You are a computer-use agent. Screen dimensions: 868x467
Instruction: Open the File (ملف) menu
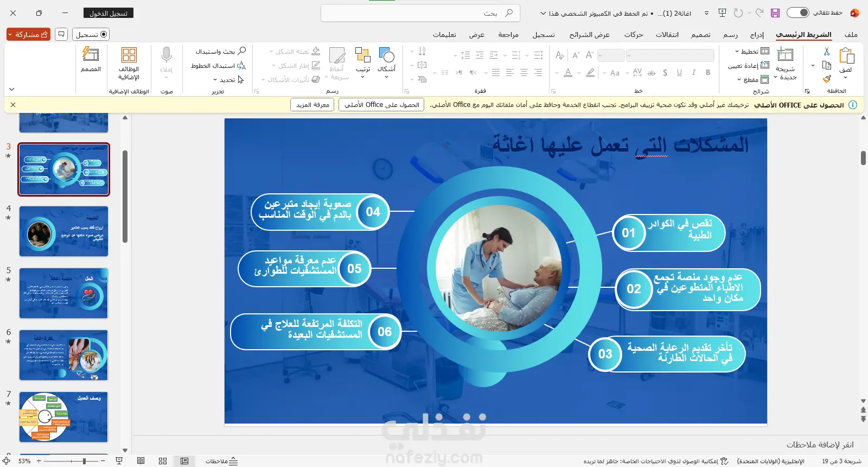pyautogui.click(x=851, y=35)
